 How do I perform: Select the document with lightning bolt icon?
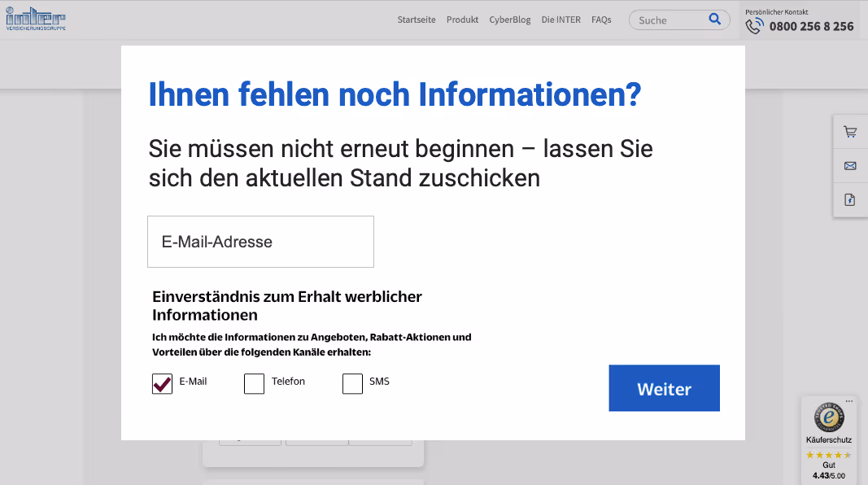point(849,199)
